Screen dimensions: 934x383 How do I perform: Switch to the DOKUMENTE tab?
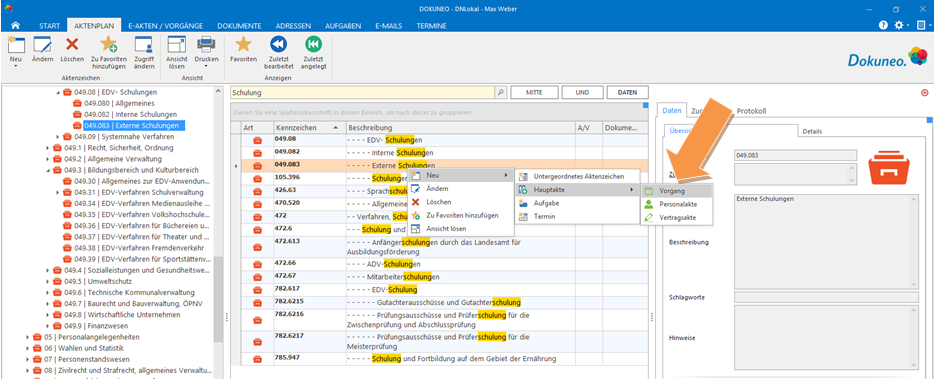pos(239,26)
